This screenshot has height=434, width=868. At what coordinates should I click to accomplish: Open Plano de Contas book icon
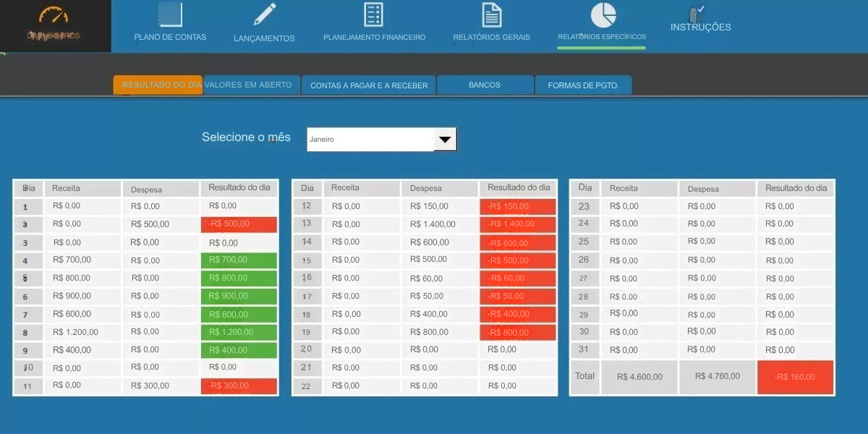pos(170,14)
